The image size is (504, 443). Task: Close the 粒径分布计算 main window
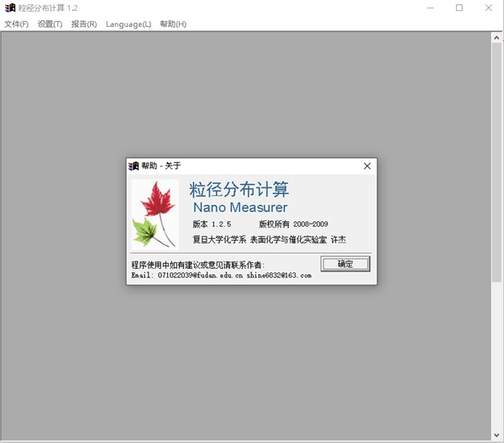(489, 8)
